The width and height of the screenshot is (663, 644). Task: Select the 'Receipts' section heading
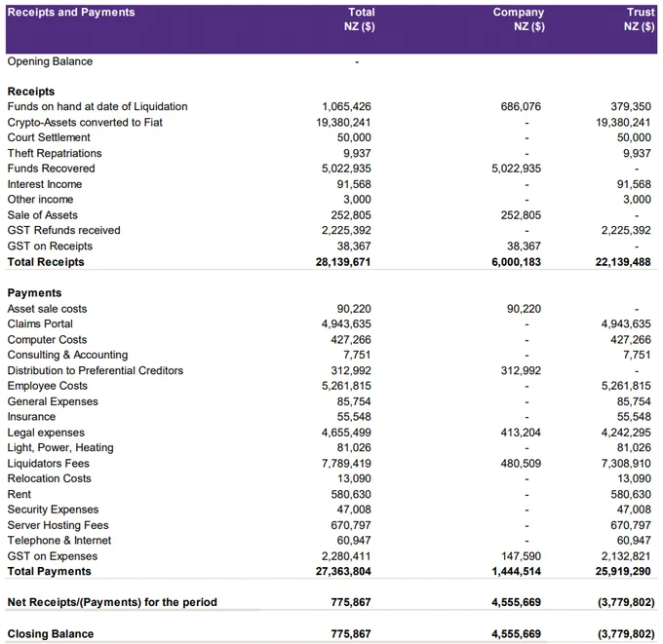point(31,92)
